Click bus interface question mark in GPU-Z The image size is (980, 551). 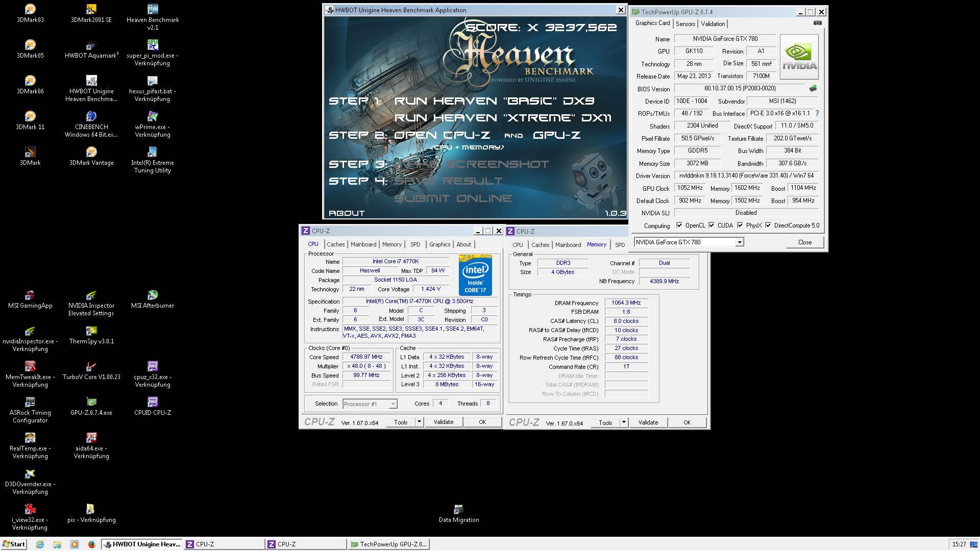pyautogui.click(x=817, y=113)
